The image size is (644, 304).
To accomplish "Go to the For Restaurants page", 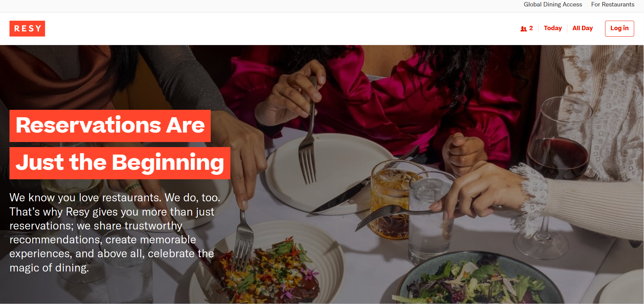I will (x=612, y=4).
